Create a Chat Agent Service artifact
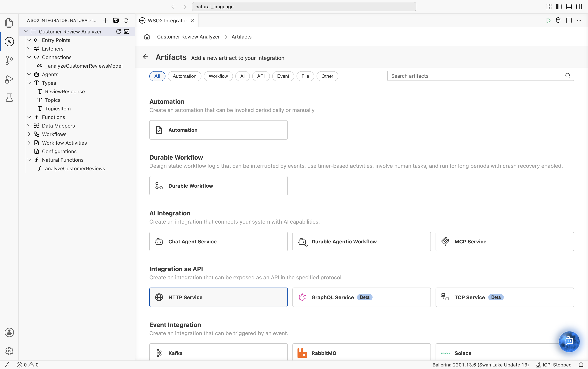 (218, 241)
